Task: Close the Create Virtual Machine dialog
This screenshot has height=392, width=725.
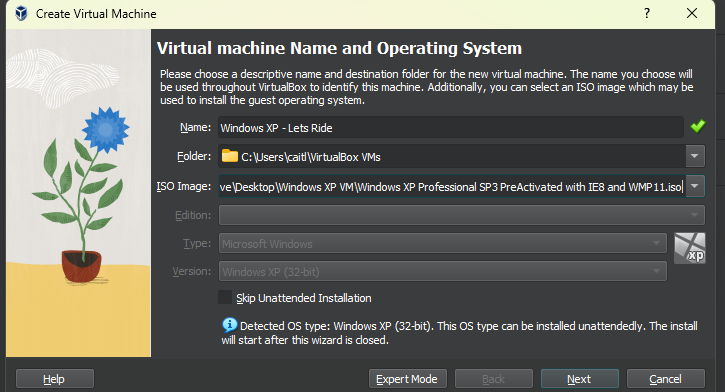Action: pyautogui.click(x=692, y=13)
